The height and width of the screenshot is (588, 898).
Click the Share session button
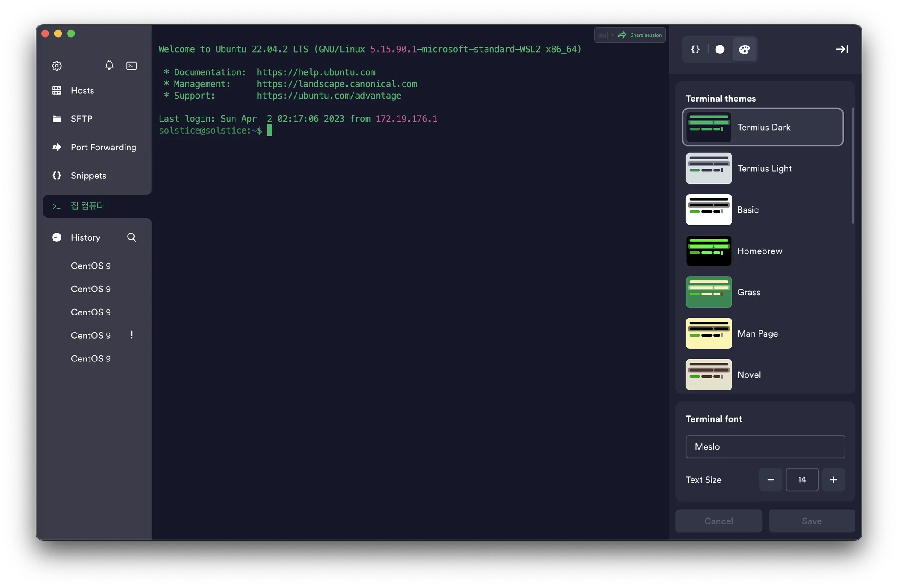click(x=641, y=35)
